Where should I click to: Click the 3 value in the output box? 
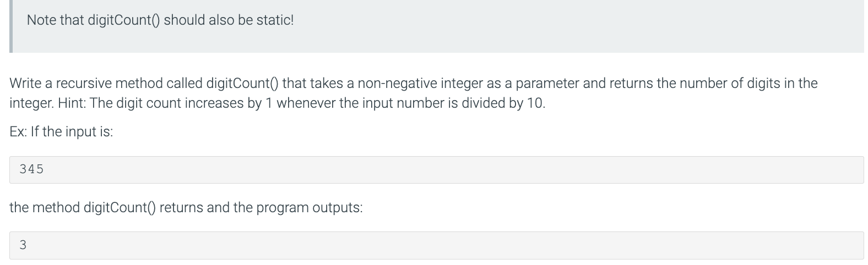pyautogui.click(x=23, y=245)
